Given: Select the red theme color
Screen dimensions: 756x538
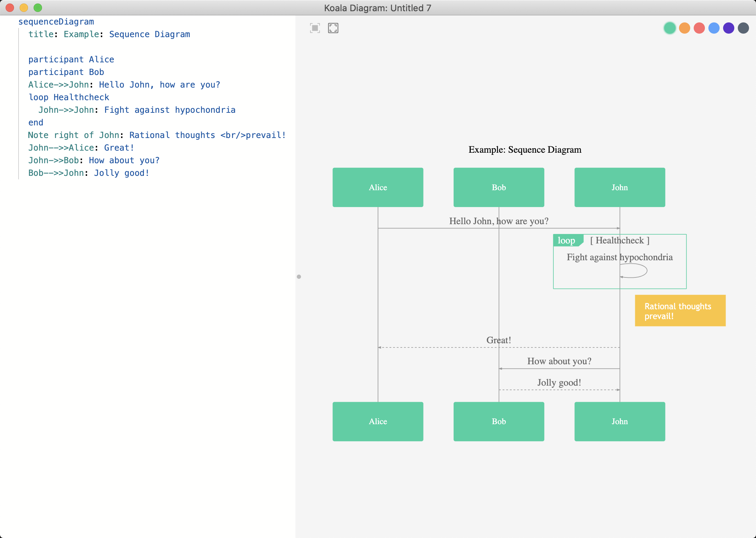Looking at the screenshot, I should [x=699, y=28].
